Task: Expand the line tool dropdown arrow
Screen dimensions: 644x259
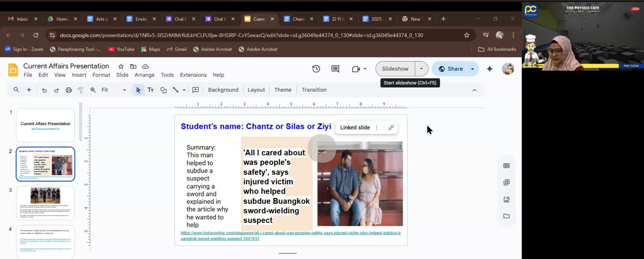Action: pyautogui.click(x=184, y=90)
